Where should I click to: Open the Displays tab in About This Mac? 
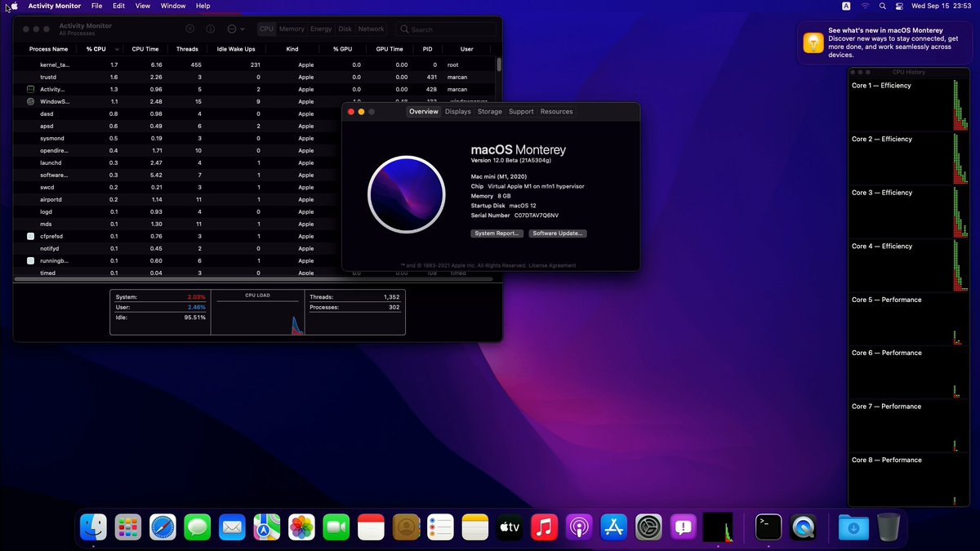[x=457, y=111]
